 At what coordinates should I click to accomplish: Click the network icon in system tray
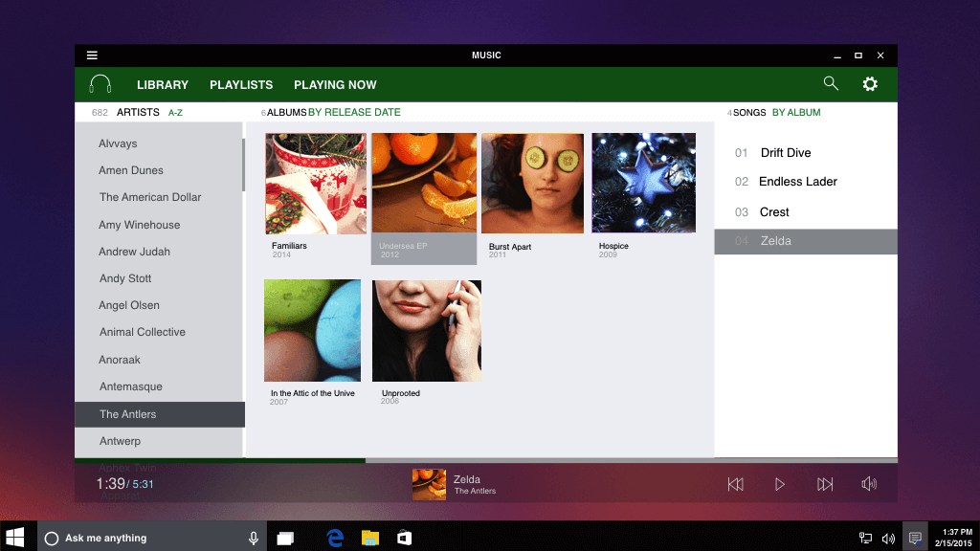click(865, 538)
